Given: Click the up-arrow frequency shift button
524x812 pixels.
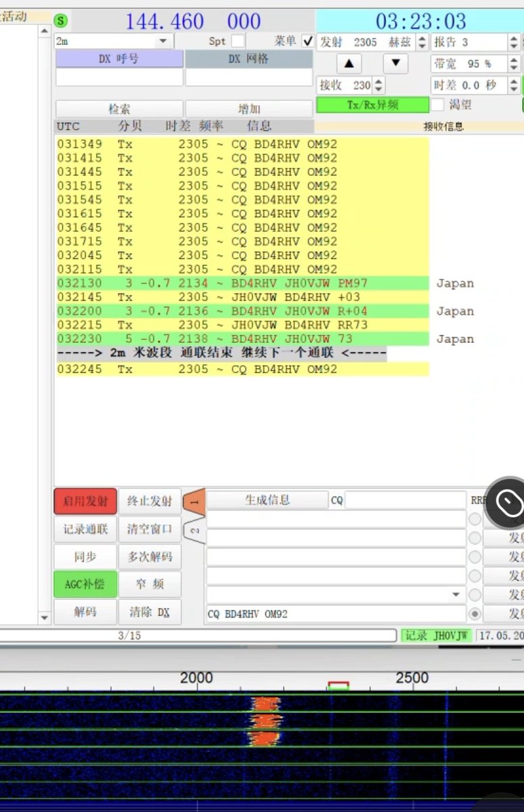Looking at the screenshot, I should [x=349, y=64].
